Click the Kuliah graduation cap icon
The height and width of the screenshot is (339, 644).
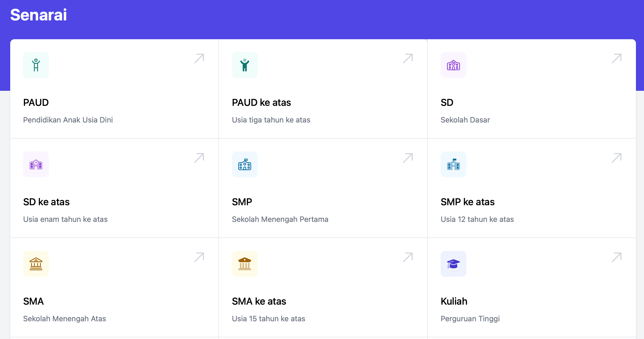click(453, 264)
